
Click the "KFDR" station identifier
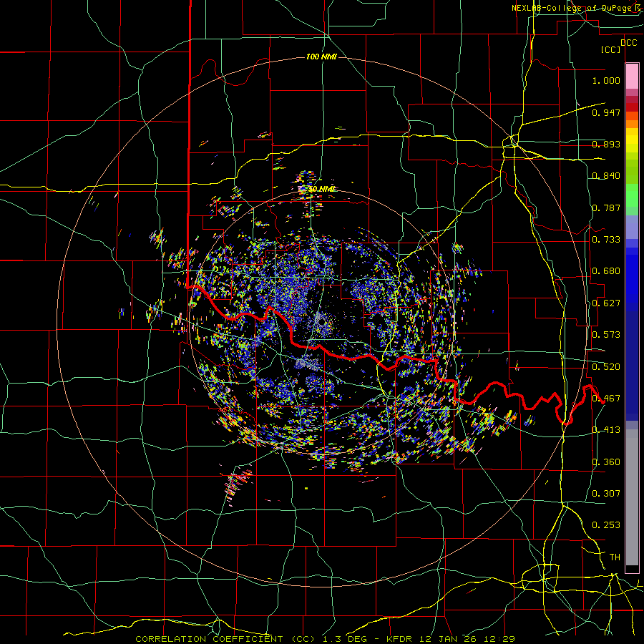(401, 639)
